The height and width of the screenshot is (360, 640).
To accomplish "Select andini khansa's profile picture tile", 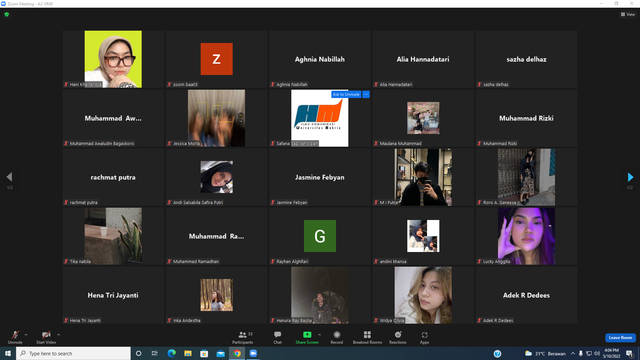I will pos(423,236).
